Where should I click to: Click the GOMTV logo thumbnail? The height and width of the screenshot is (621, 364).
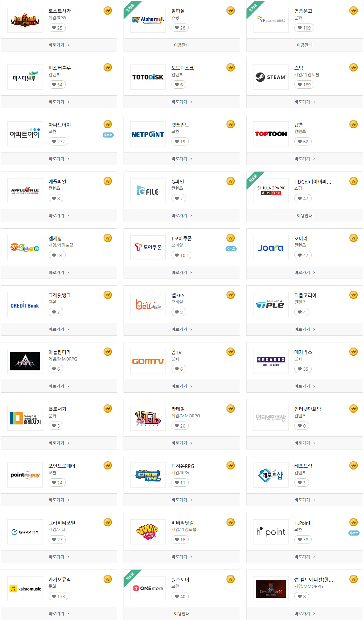tap(148, 361)
